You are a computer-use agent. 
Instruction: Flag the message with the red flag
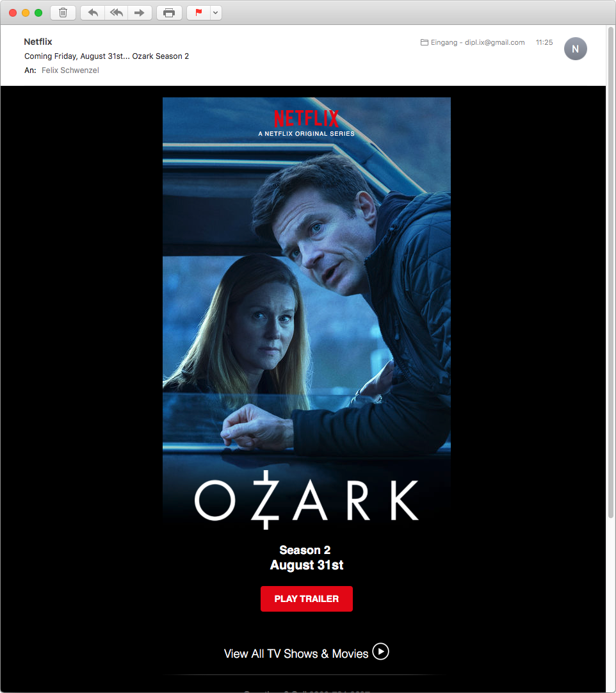199,13
